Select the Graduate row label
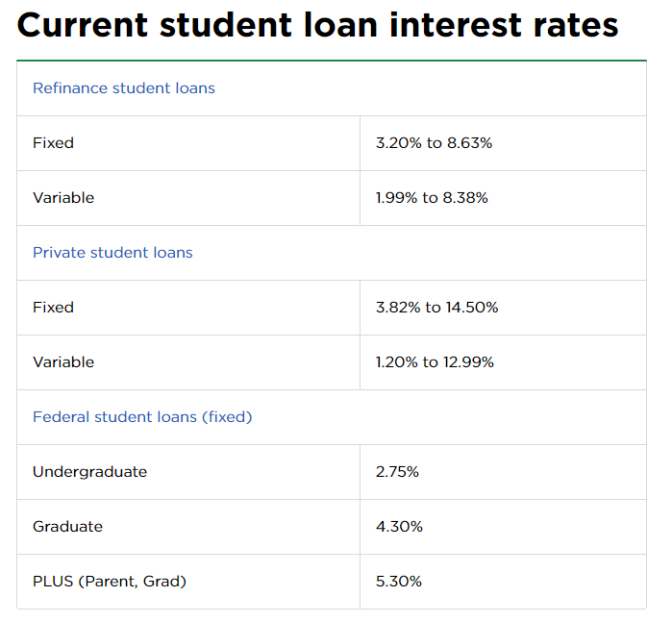This screenshot has height=622, width=672. (67, 527)
